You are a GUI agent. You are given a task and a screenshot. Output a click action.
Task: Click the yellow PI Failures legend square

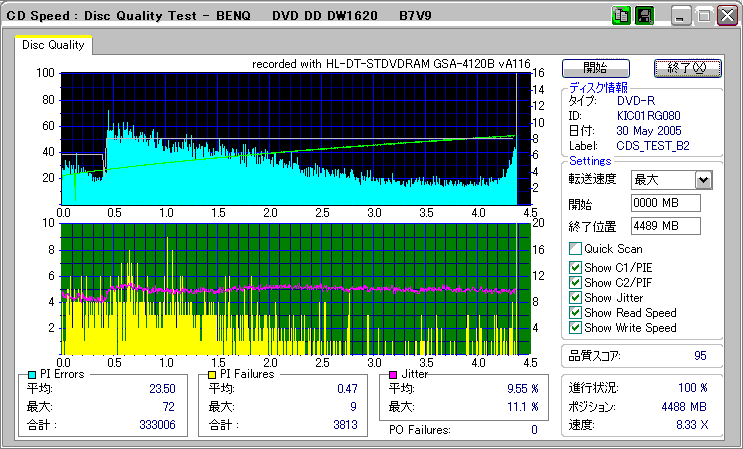click(x=211, y=374)
